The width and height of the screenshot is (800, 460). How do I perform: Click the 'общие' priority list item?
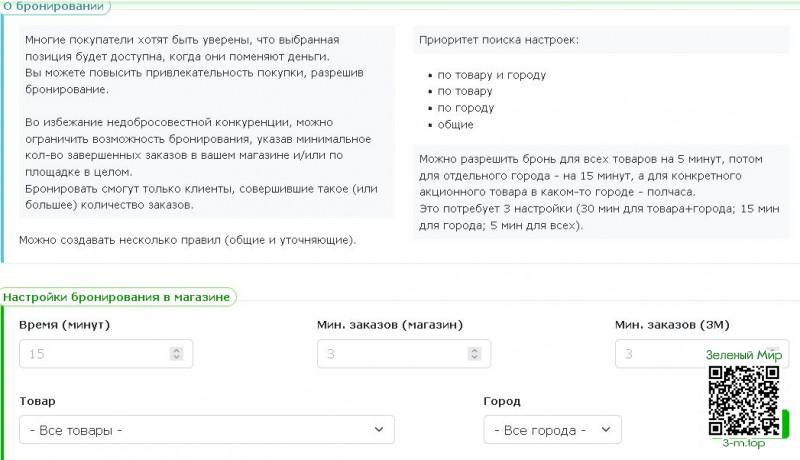[x=455, y=125]
